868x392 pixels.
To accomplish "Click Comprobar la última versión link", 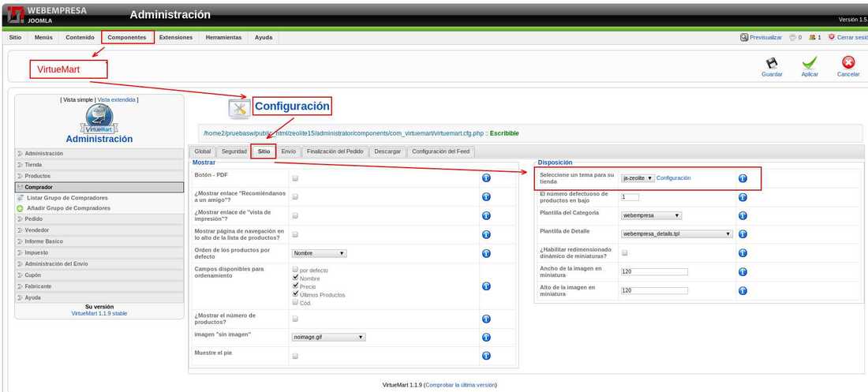I will click(x=460, y=385).
